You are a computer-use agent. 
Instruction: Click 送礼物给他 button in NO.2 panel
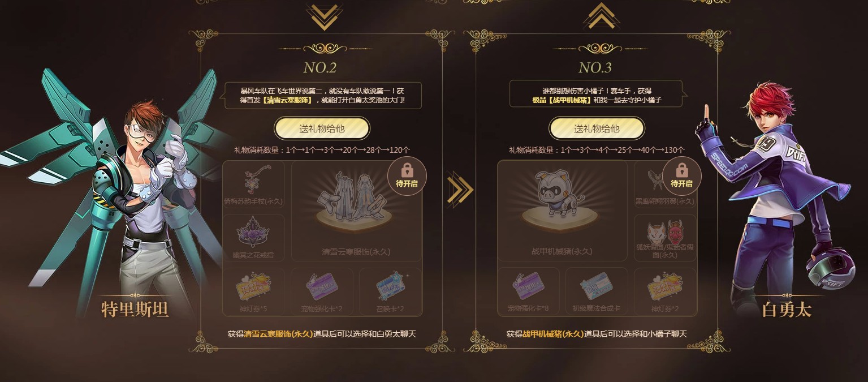point(322,128)
